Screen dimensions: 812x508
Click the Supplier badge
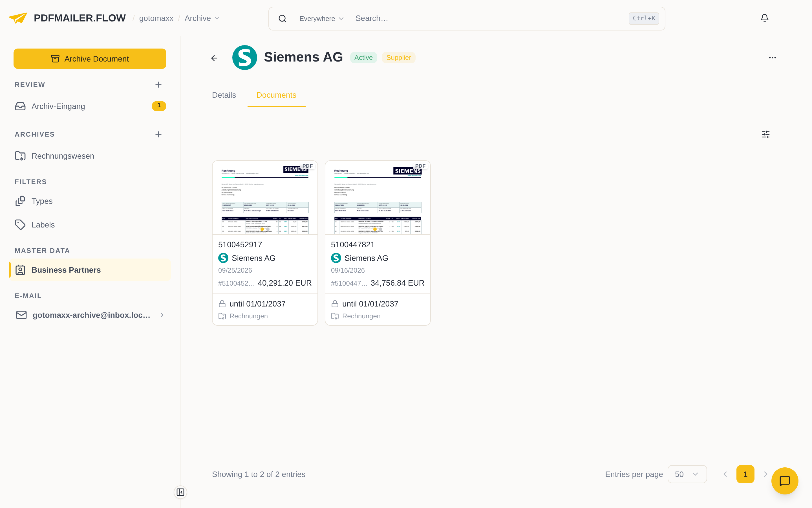[x=398, y=58]
